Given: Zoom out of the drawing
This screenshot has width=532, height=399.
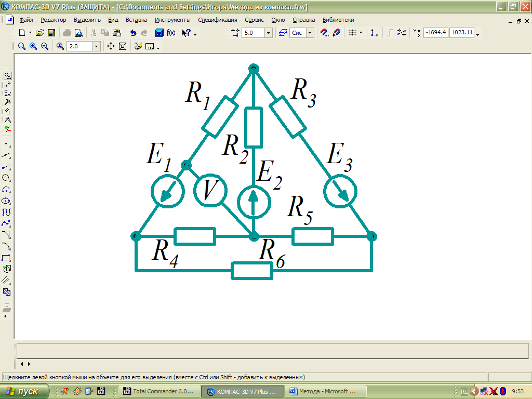Looking at the screenshot, I should [45, 46].
